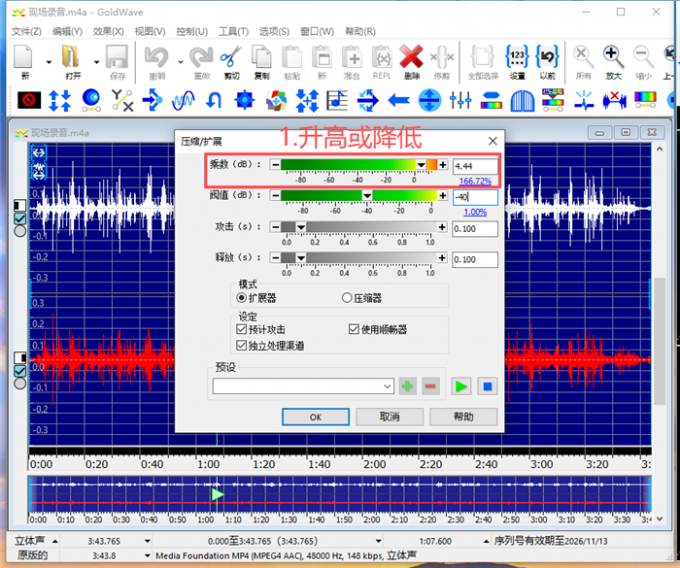Select the 压缩器 (Compressor) radio button
Viewport: 680px width, 568px height.
[348, 298]
